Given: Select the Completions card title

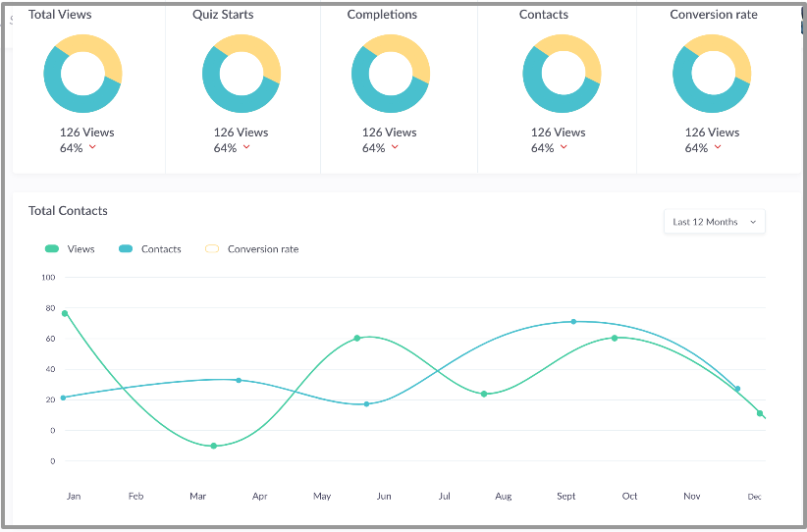Looking at the screenshot, I should pyautogui.click(x=382, y=15).
